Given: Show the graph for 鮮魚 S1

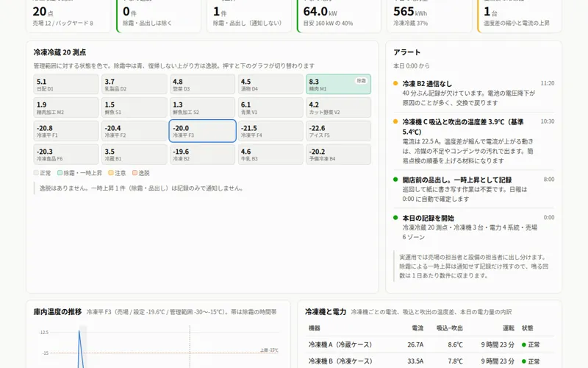Looking at the screenshot, I should tap(135, 107).
